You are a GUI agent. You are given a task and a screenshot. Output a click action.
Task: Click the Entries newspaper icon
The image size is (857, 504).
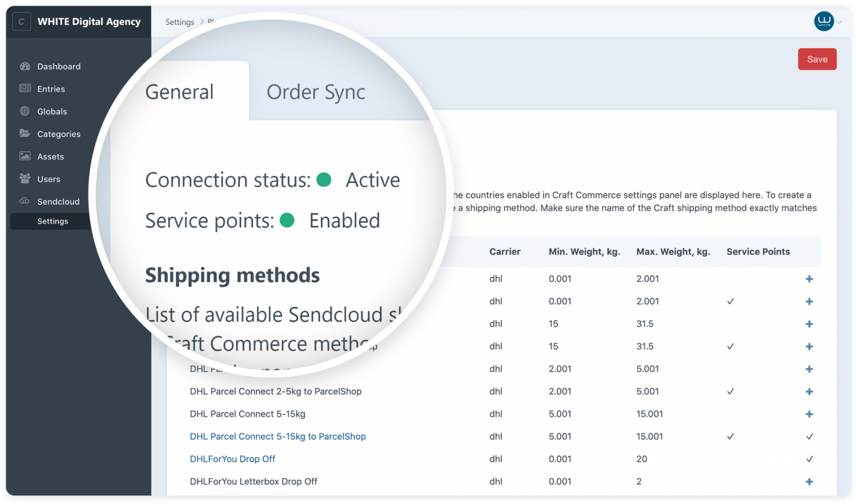tap(25, 88)
